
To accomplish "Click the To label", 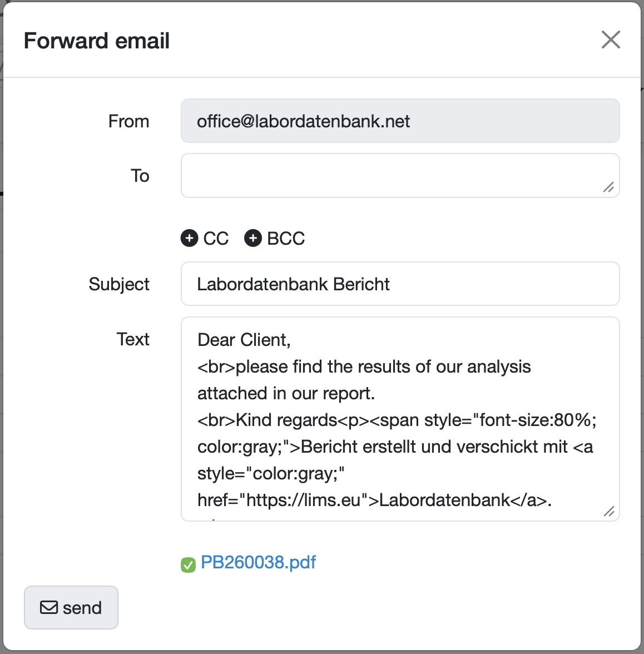I will pos(140,176).
